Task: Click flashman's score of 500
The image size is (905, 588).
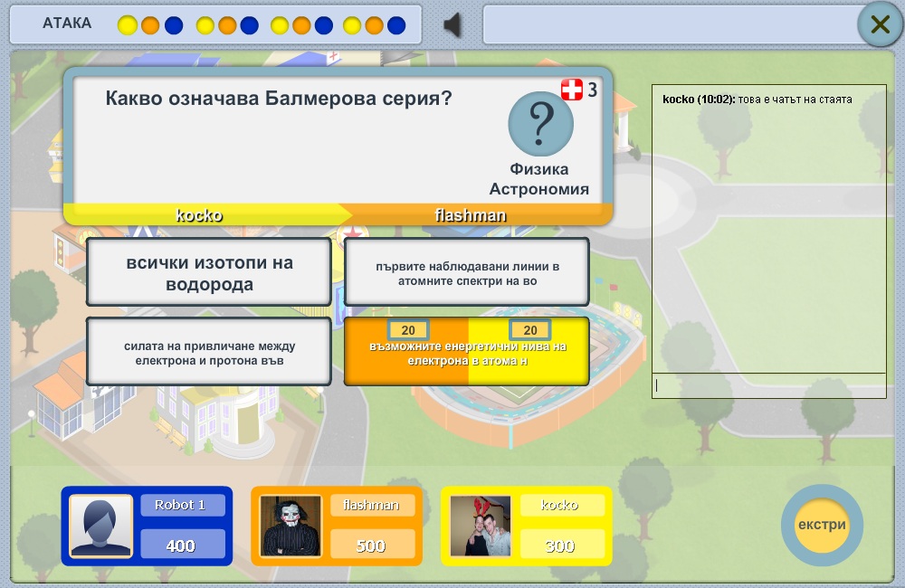Action: coord(371,545)
